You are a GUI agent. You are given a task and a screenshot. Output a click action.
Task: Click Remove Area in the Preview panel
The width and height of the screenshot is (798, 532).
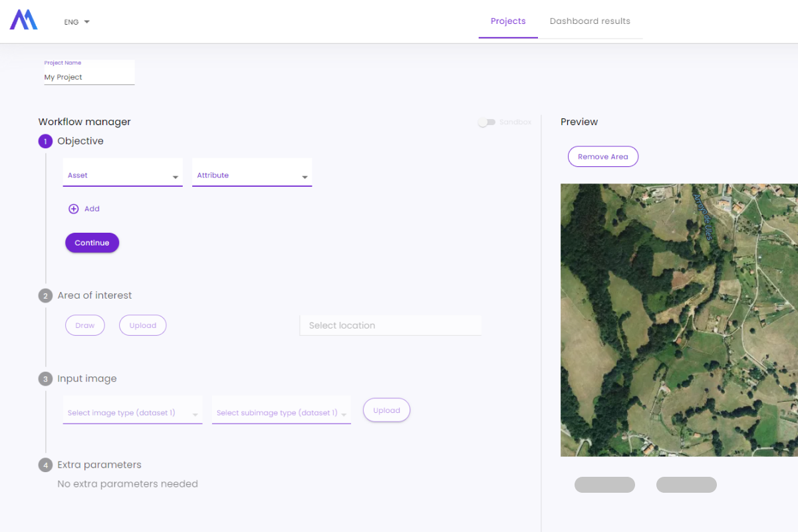tap(602, 156)
